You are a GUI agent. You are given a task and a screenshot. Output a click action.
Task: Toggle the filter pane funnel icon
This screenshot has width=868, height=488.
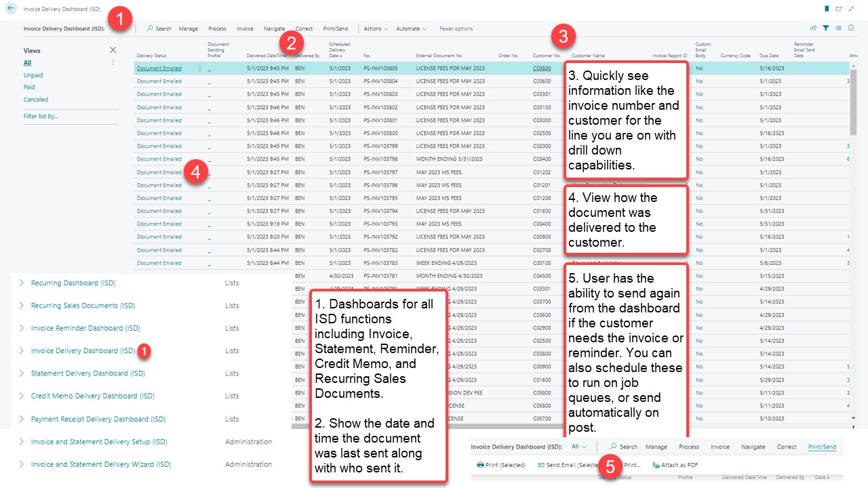coord(826,28)
